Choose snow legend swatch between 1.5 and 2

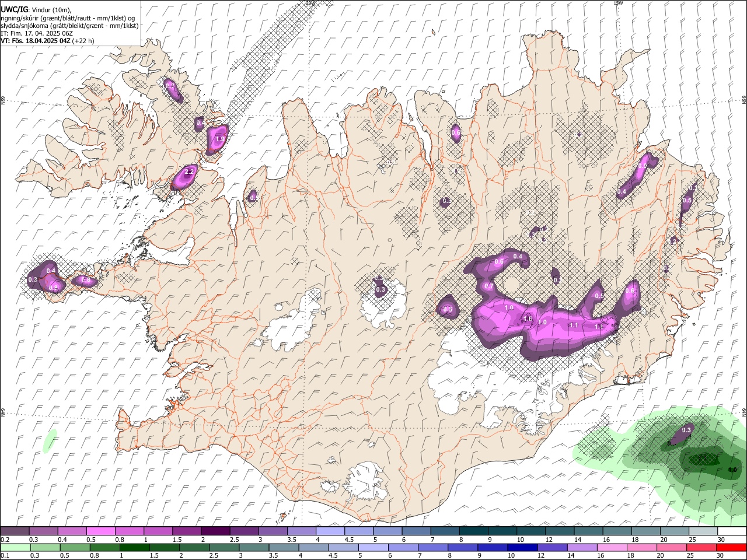187,531
